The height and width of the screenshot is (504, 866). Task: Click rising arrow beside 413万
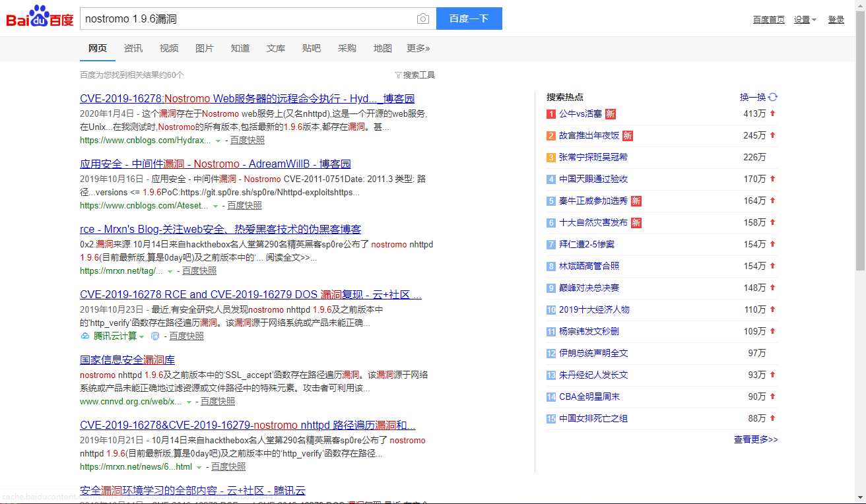[772, 113]
